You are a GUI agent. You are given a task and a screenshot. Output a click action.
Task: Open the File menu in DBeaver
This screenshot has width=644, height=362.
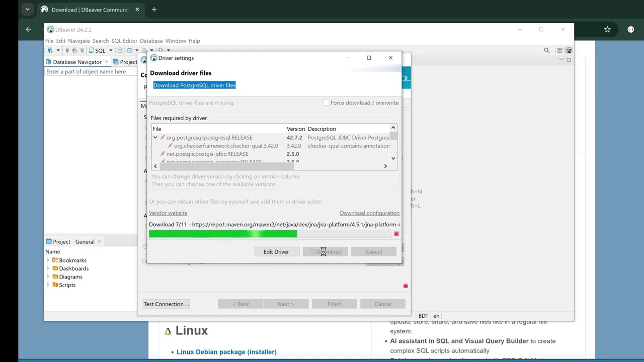(x=49, y=41)
